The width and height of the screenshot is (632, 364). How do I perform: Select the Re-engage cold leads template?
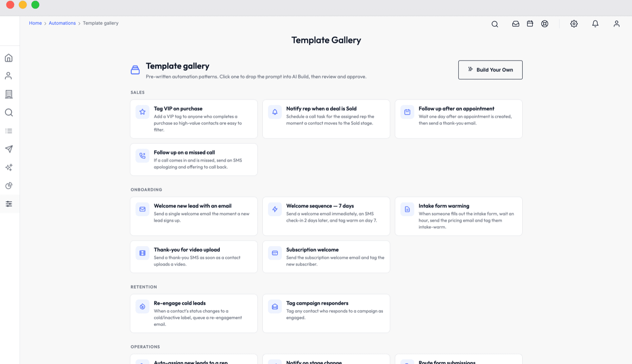tap(194, 313)
